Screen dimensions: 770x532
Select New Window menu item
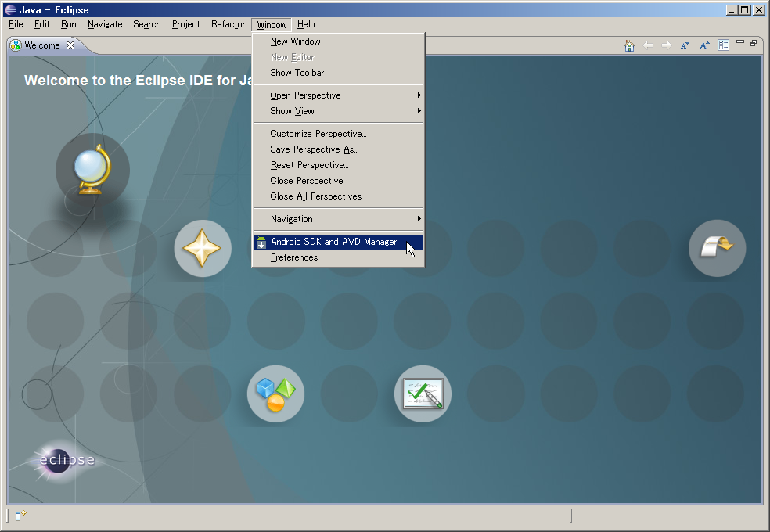(338, 41)
